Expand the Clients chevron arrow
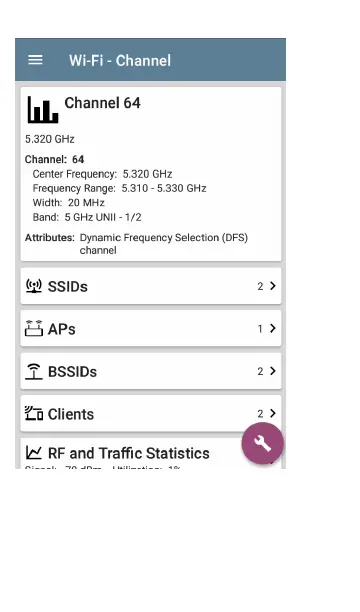This screenshot has width=360, height=612. tap(273, 413)
